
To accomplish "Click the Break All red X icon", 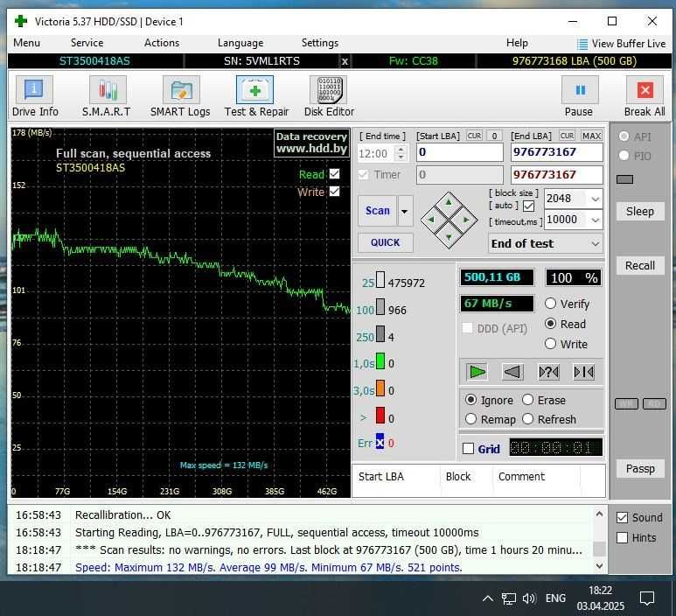I will pyautogui.click(x=645, y=89).
